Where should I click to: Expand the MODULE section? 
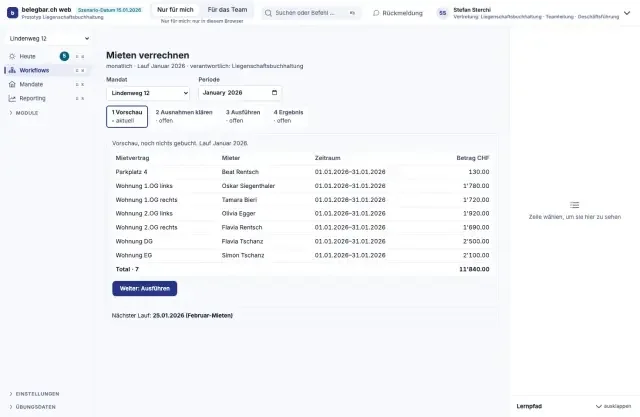pos(24,113)
